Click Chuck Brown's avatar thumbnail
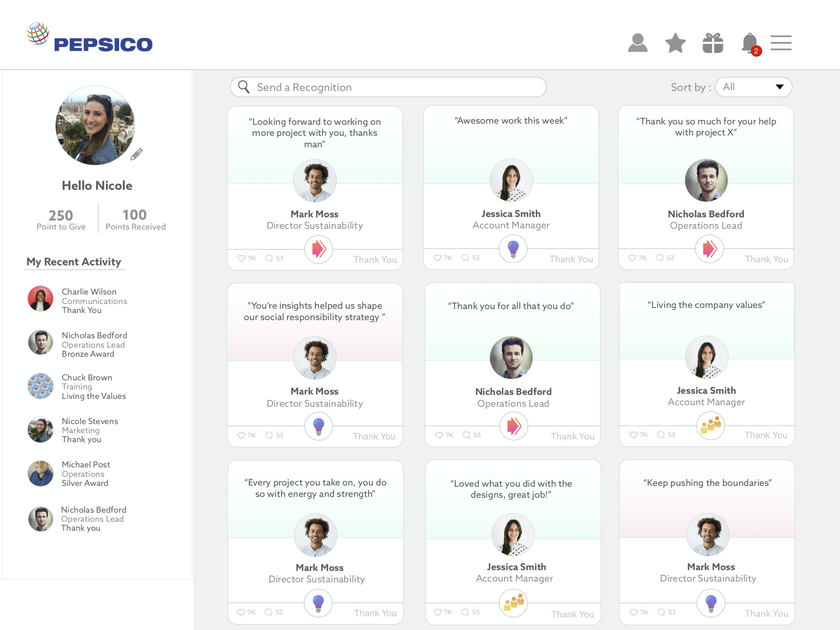The width and height of the screenshot is (840, 630). (41, 386)
